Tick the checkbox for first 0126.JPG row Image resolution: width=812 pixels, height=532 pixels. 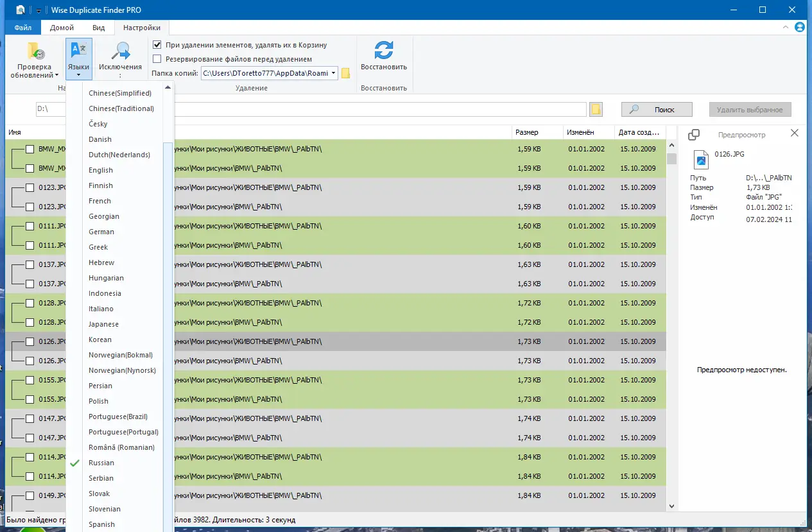[x=30, y=341]
